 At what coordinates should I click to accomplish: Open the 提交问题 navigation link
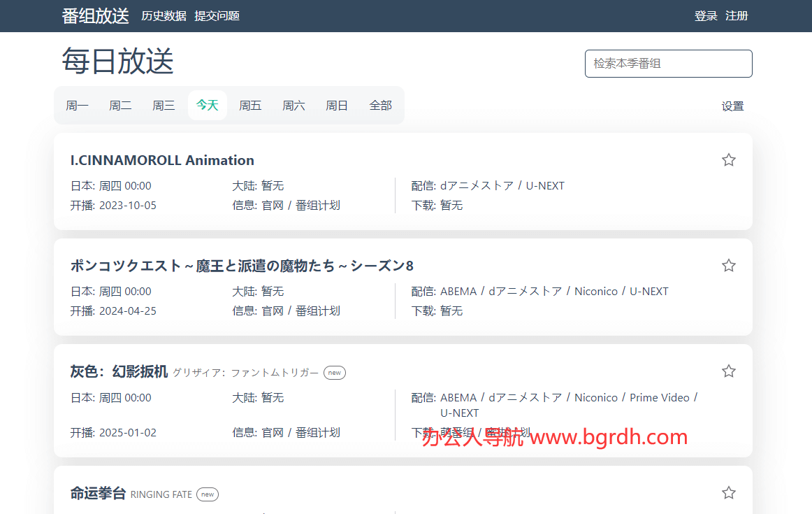(217, 16)
